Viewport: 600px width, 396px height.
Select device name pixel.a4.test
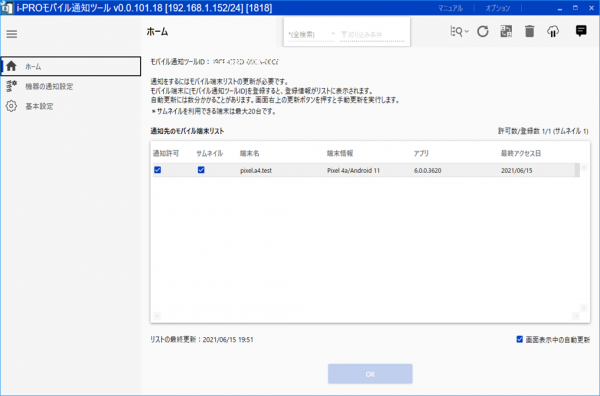point(256,171)
